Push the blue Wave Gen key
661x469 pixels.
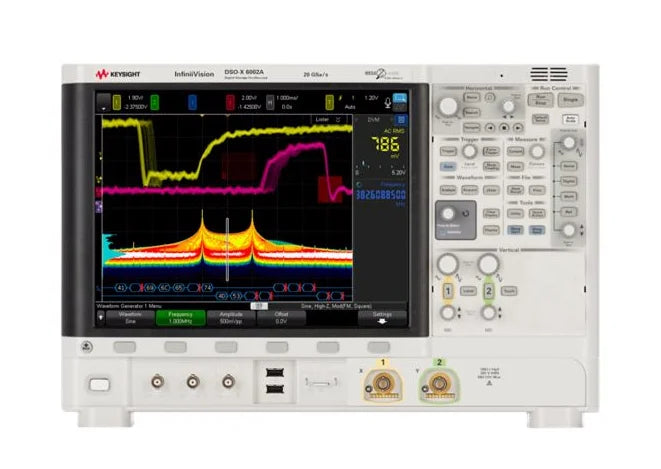[x=515, y=230]
